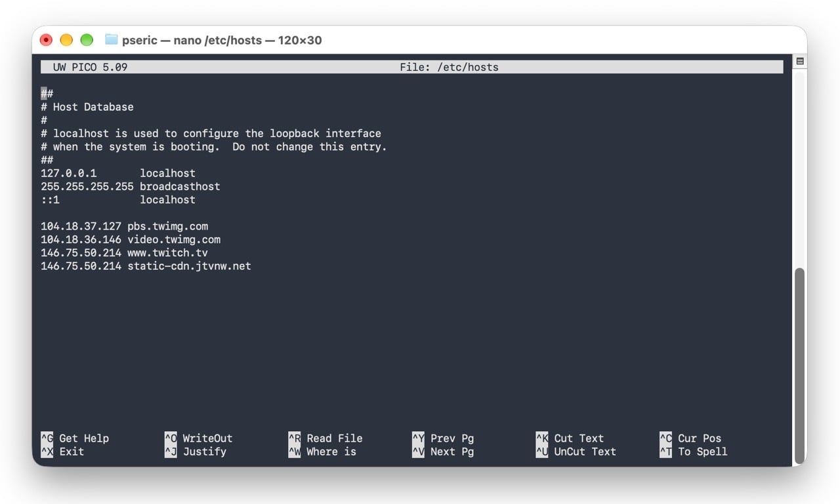Screen dimensions: 840x504
Task: Click the '127.0.0.1' address
Action: pyautogui.click(x=68, y=173)
